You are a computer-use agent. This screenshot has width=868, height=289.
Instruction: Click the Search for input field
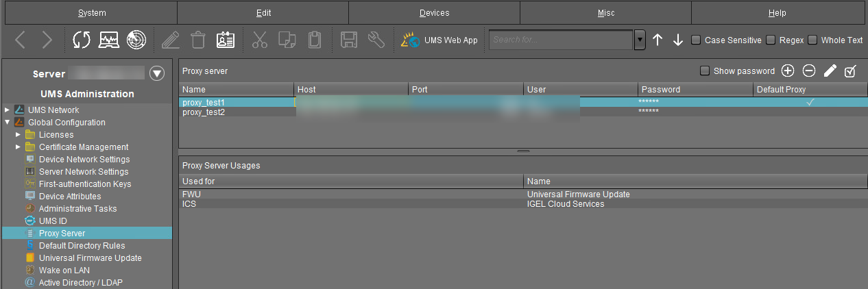[560, 40]
